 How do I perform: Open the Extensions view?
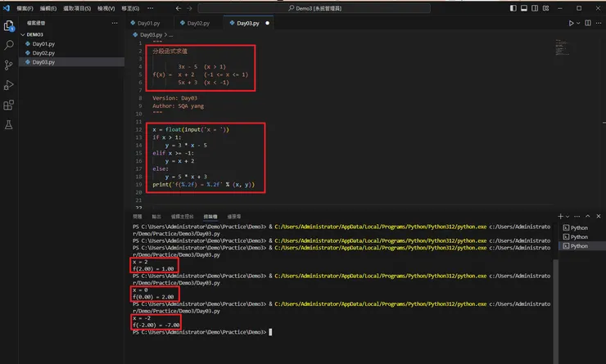tap(9, 105)
